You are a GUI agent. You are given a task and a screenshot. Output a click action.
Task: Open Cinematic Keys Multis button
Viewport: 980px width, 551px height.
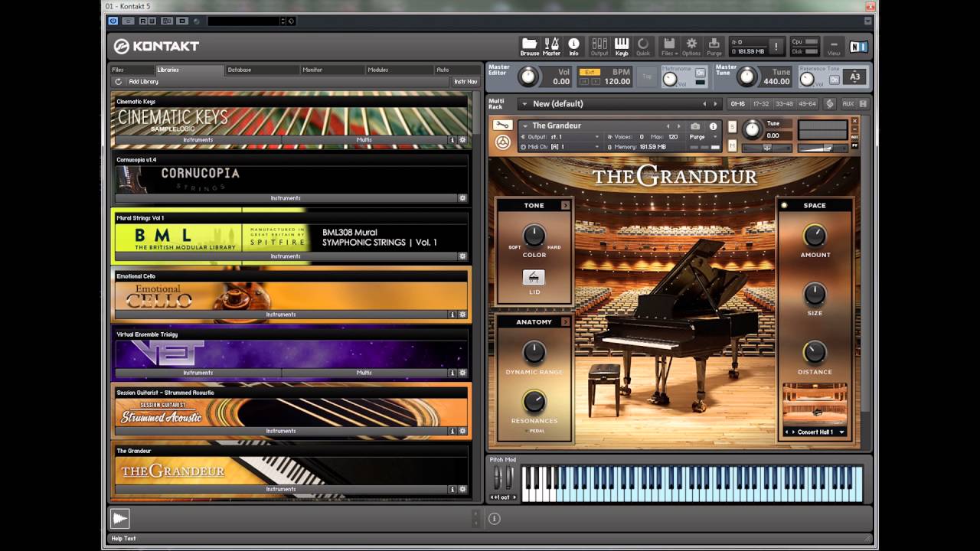pyautogui.click(x=364, y=140)
